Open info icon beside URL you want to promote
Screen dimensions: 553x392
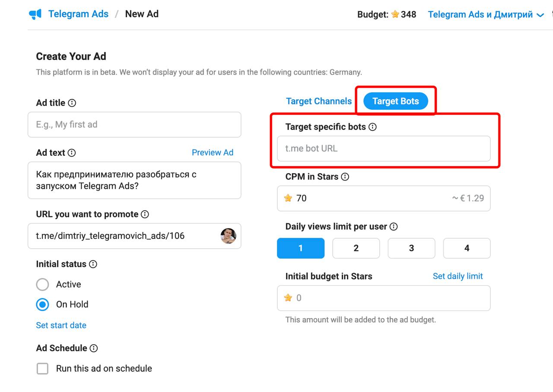pos(145,215)
